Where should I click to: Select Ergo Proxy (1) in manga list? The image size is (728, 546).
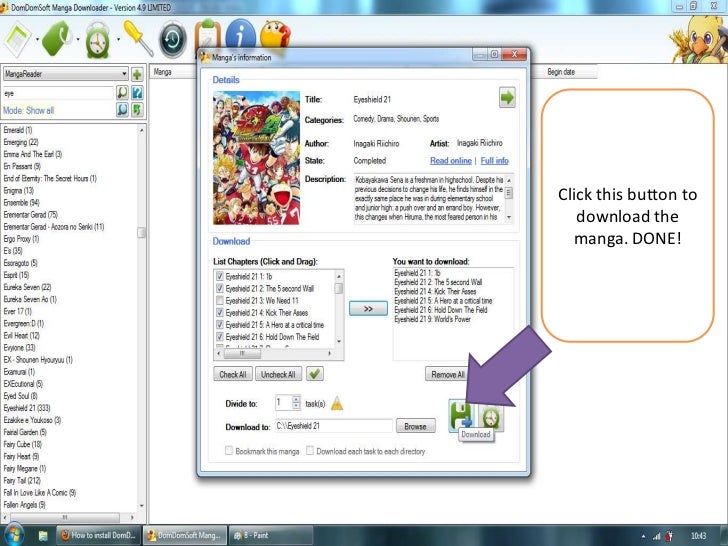21,239
